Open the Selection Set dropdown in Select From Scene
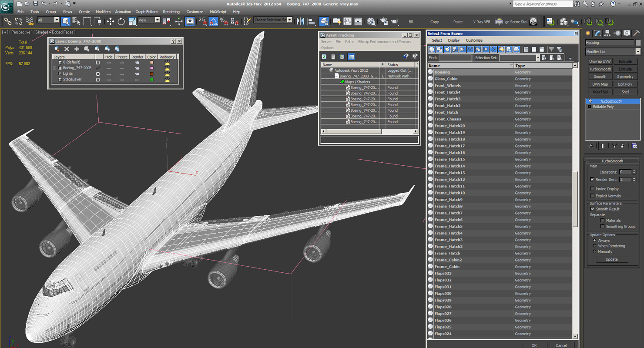The width and height of the screenshot is (644, 348). pyautogui.click(x=520, y=58)
